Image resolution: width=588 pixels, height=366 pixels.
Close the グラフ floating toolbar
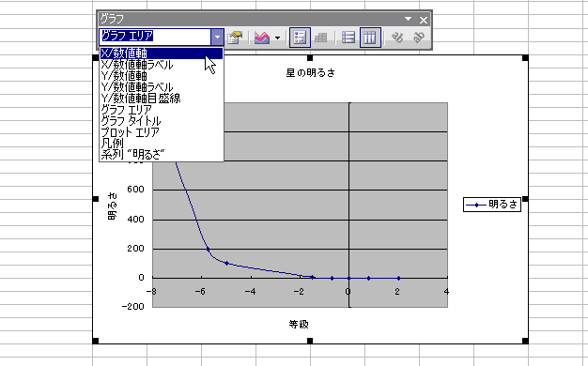(x=424, y=20)
